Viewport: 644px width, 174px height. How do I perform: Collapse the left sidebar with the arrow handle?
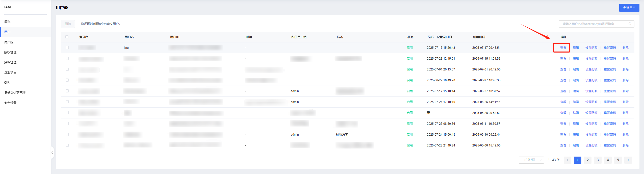click(52, 153)
